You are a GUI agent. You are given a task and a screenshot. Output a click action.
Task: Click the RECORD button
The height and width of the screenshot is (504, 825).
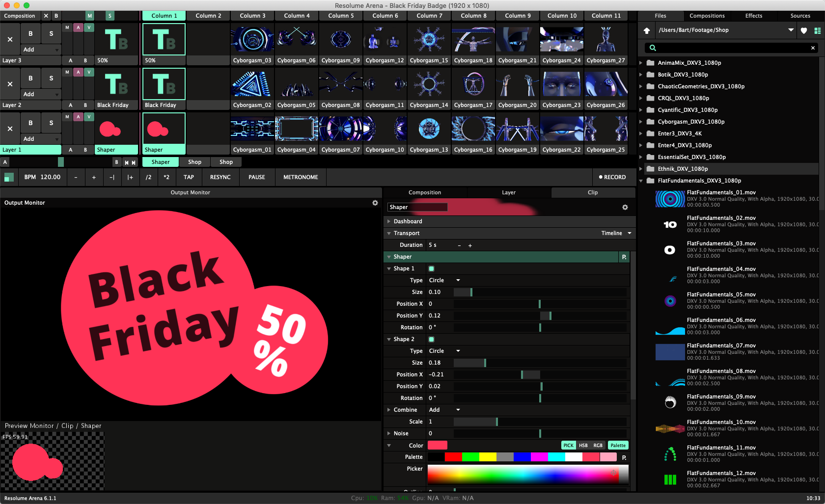[x=612, y=177]
